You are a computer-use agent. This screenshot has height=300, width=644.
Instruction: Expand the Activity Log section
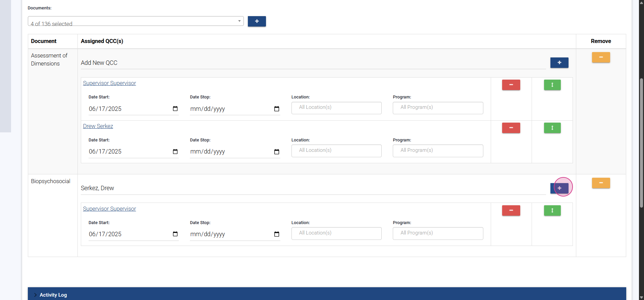(x=53, y=295)
